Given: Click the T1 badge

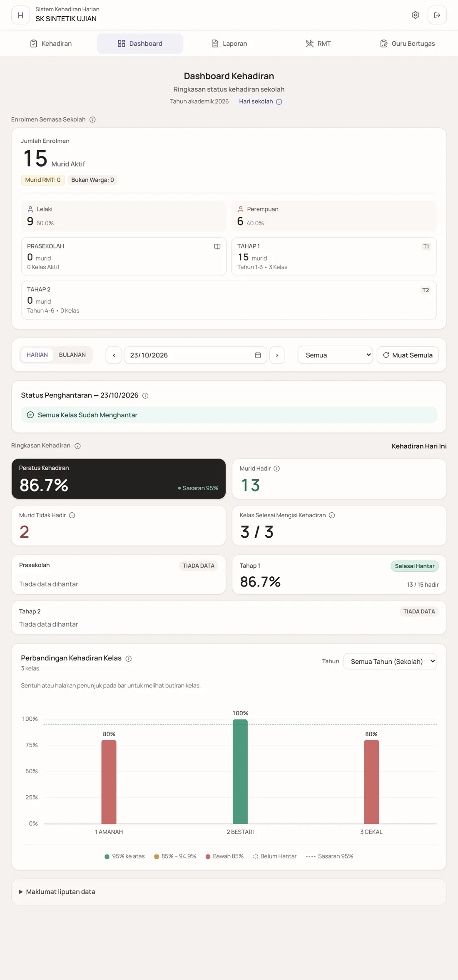Looking at the screenshot, I should point(426,247).
